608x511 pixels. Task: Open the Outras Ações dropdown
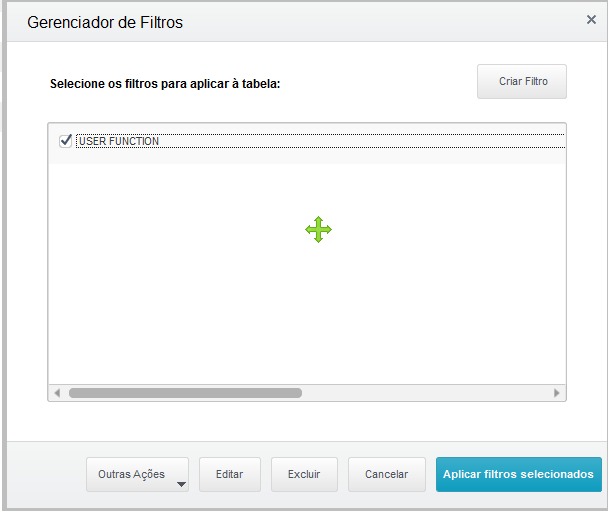click(137, 474)
